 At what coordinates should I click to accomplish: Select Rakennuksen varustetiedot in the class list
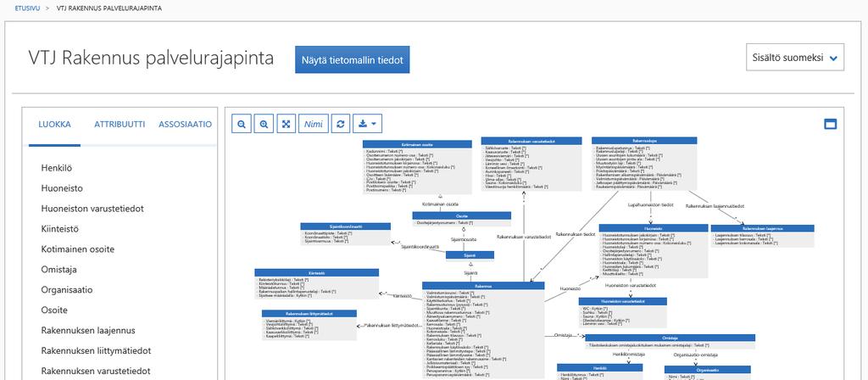click(95, 372)
